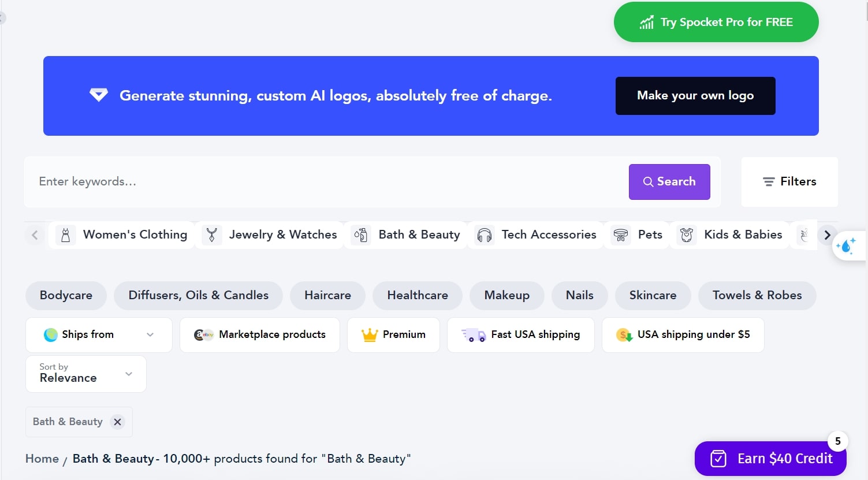The image size is (868, 480).
Task: Select Tech Accessories category
Action: 536,235
